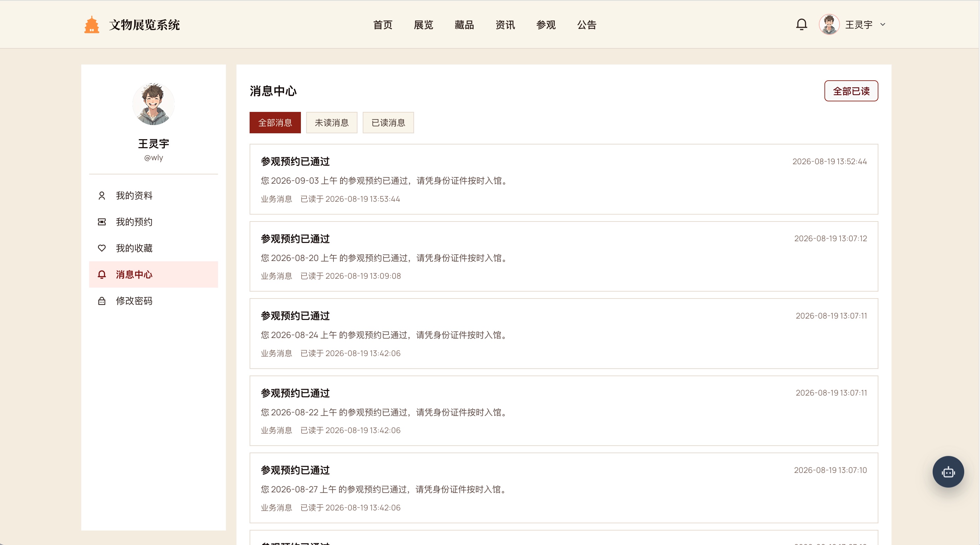Go to 首页 in top navigation

click(383, 25)
